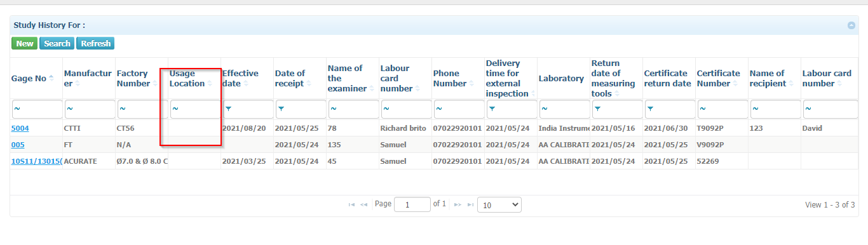
Task: Click the Refresh button
Action: [x=95, y=44]
